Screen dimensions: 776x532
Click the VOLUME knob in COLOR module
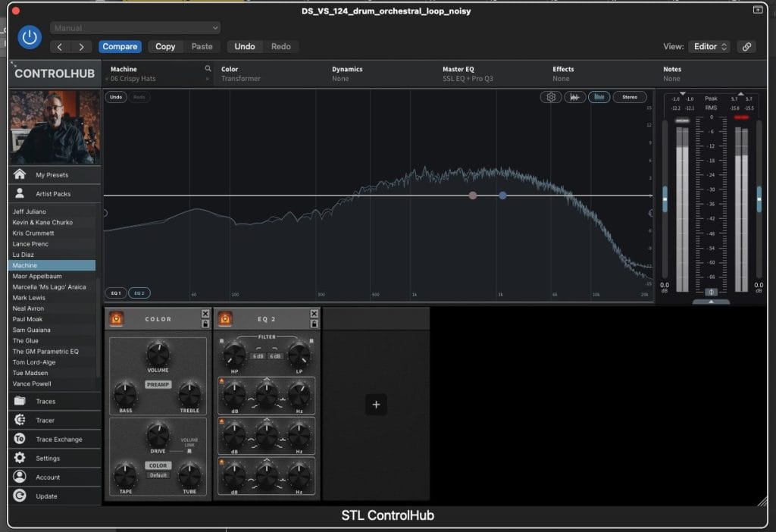tap(158, 353)
